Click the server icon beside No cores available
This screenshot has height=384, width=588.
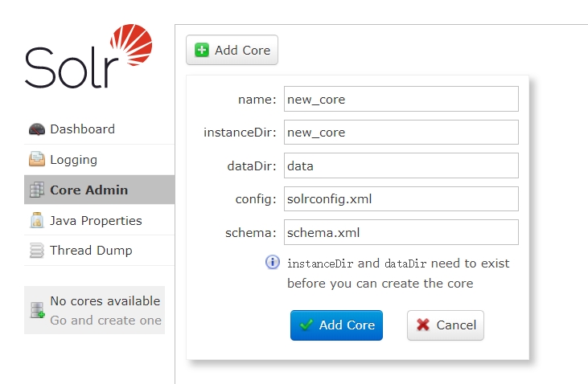coord(38,310)
